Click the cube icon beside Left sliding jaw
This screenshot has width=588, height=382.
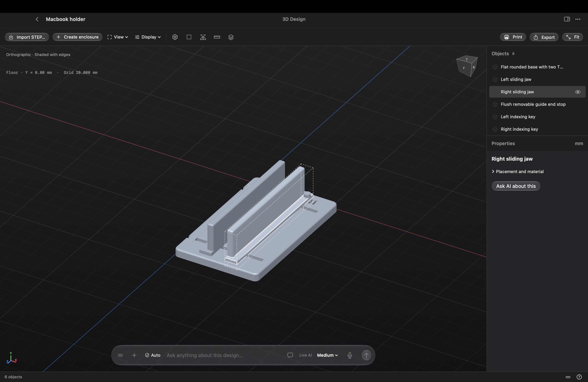click(495, 80)
